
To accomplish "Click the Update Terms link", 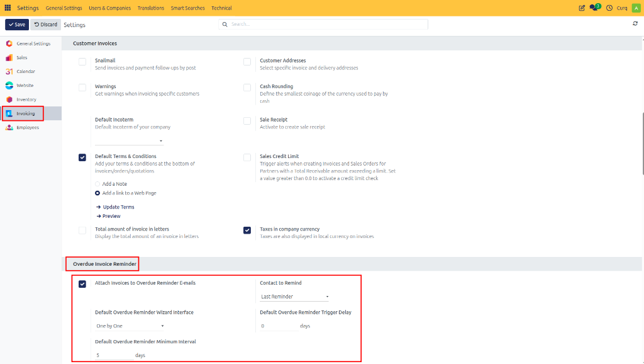I will tap(116, 207).
